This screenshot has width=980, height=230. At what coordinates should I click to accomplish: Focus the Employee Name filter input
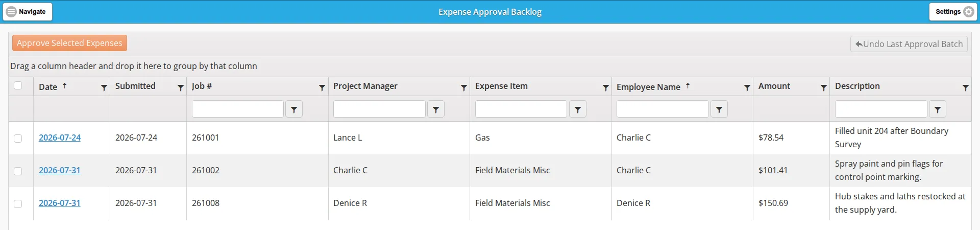[663, 109]
